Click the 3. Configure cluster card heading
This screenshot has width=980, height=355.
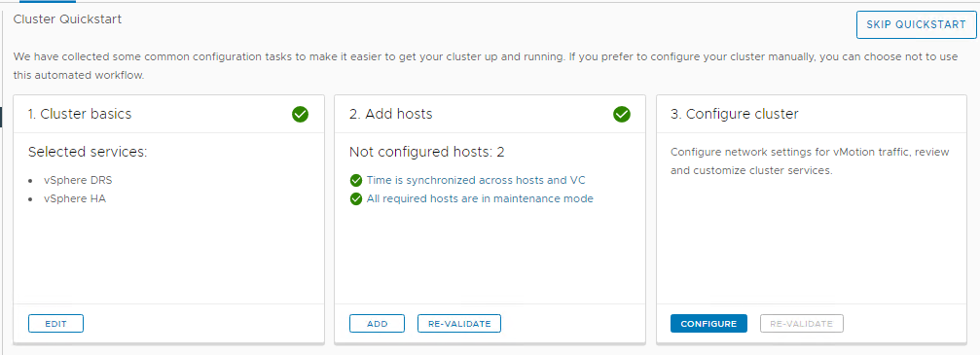pyautogui.click(x=735, y=115)
